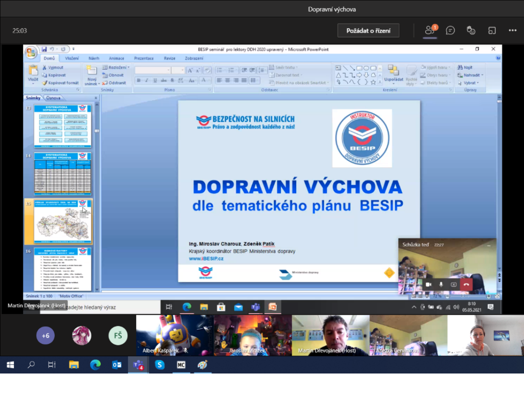Viewport: 524px width, 420px height.
Task: Click Redo in the Quick Access Toolbar
Action: 63,49
